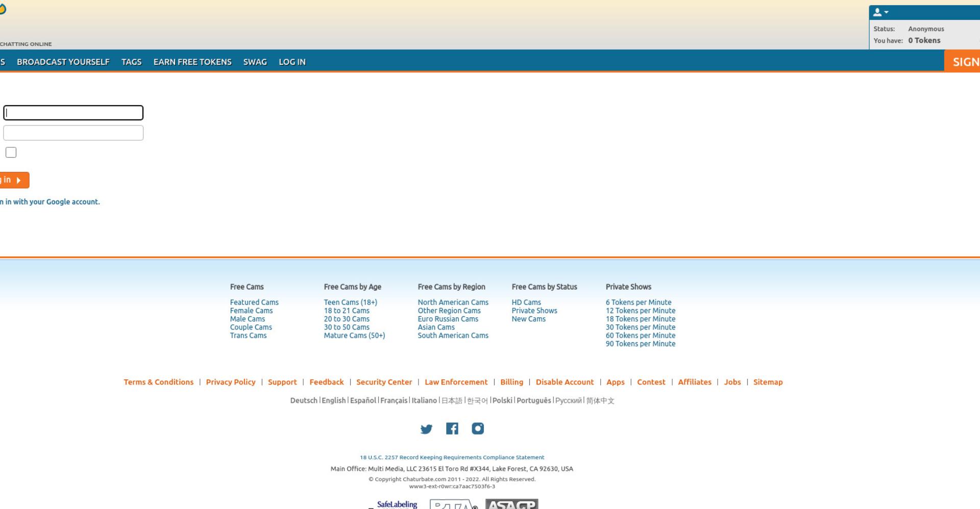
Task: Open Support footer link
Action: tap(282, 382)
